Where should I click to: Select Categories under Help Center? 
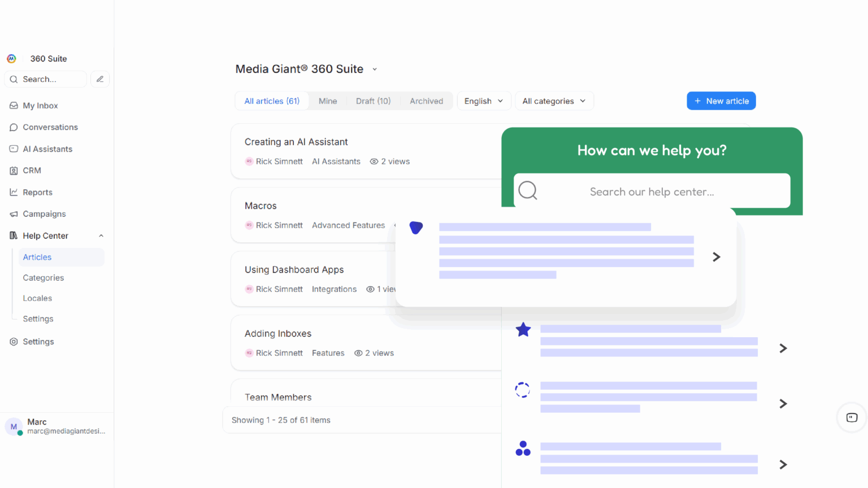(44, 278)
